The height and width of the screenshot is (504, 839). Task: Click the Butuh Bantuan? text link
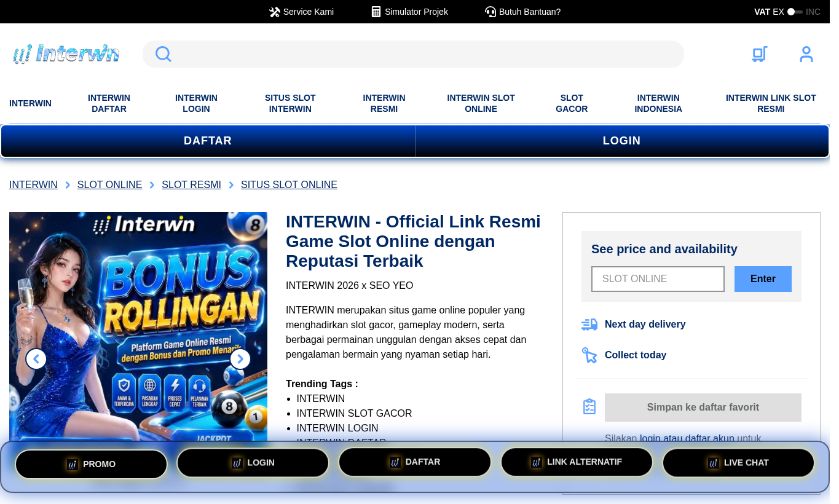click(530, 12)
